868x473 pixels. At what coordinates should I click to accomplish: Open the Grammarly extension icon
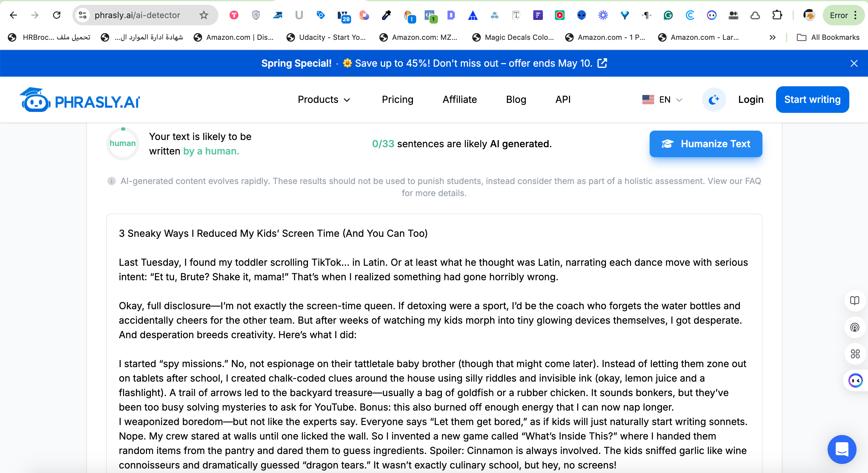pyautogui.click(x=668, y=15)
